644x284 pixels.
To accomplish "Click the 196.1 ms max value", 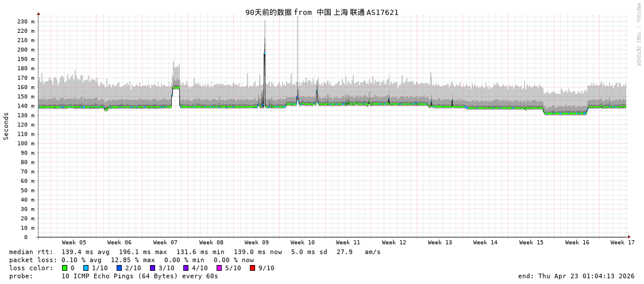I will (x=144, y=252).
